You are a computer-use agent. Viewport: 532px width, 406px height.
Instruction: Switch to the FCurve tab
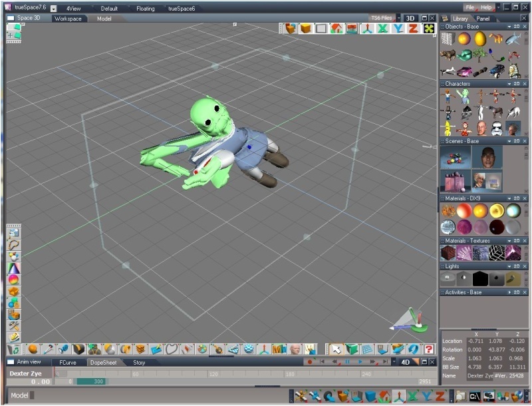68,363
